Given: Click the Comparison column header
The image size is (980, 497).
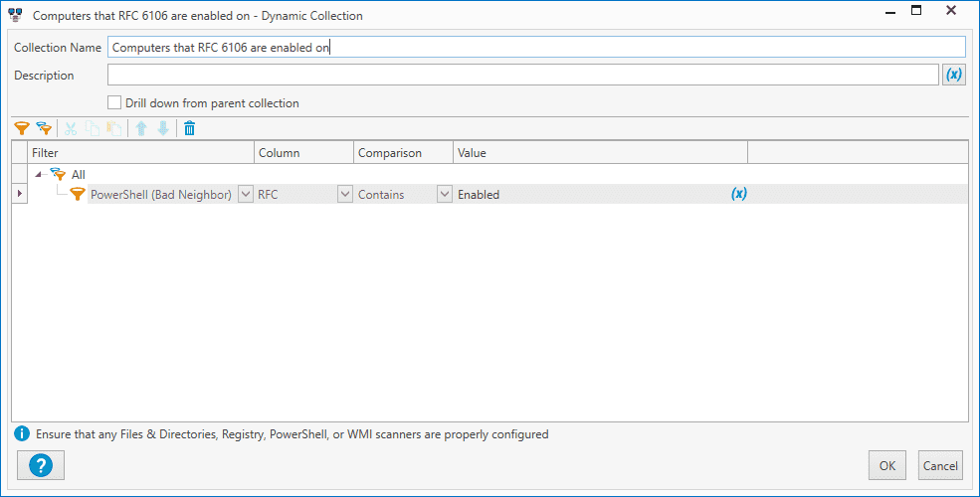Looking at the screenshot, I should [403, 152].
